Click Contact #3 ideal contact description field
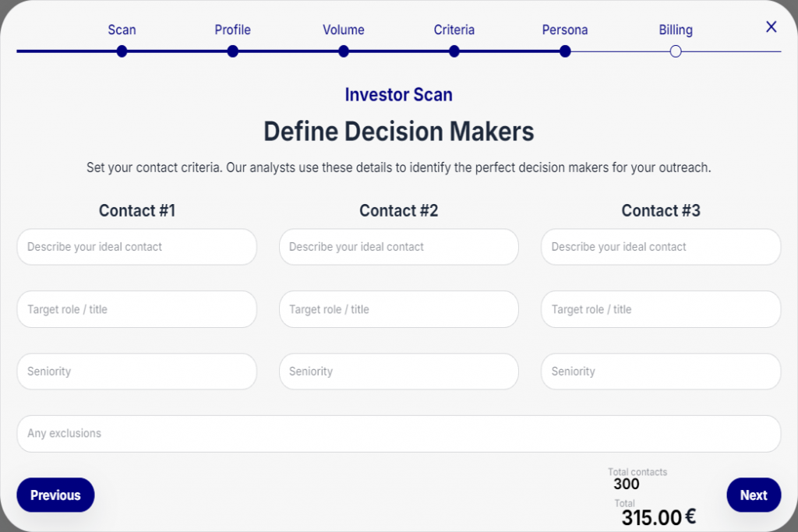This screenshot has height=532, width=798. pyautogui.click(x=661, y=247)
